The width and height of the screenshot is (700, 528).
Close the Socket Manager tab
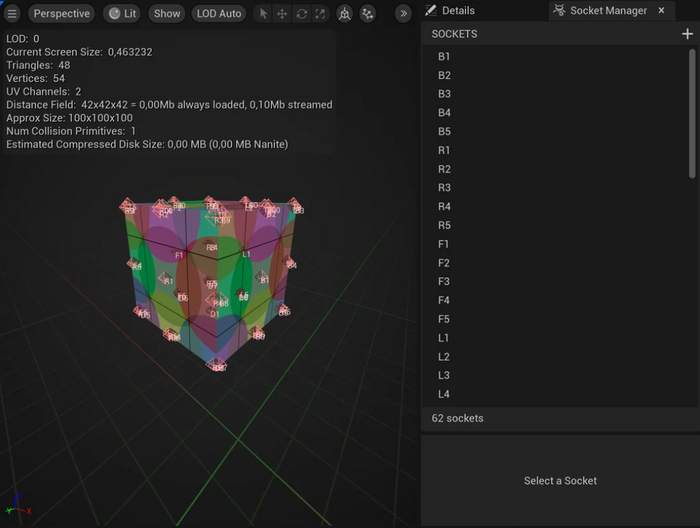[x=661, y=10]
